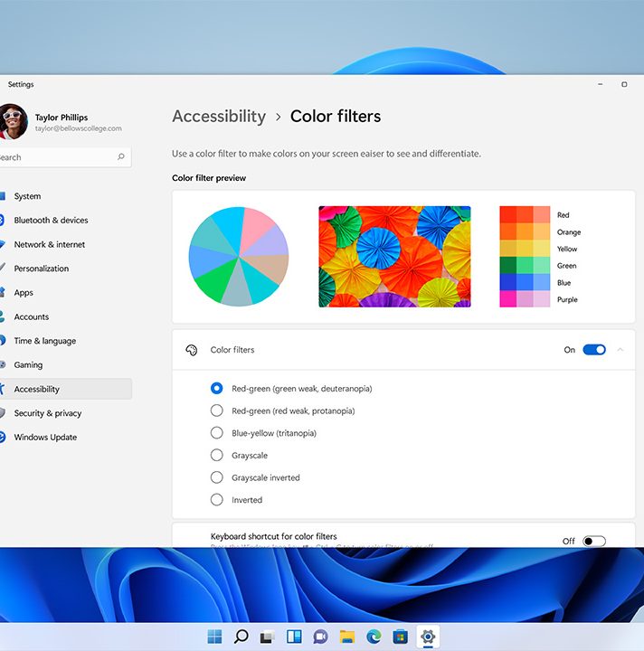This screenshot has height=651, width=644.
Task: Launch Microsoft Edge from taskbar
Action: [374, 636]
